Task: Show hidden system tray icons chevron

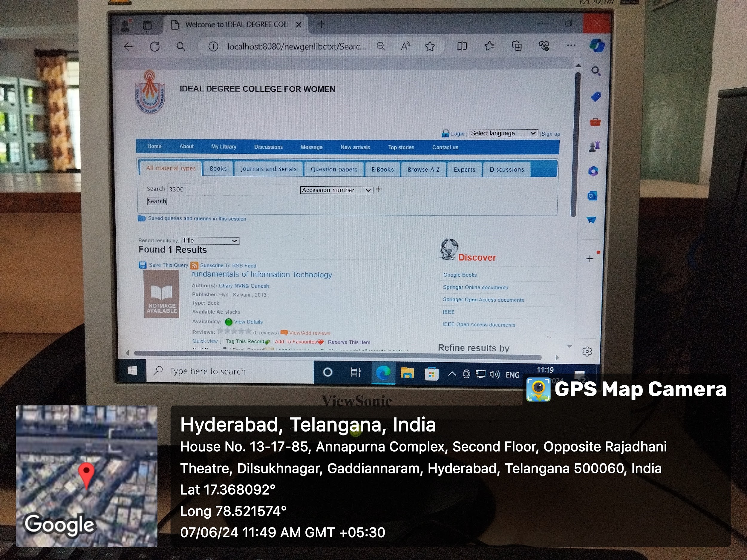Action: tap(452, 374)
